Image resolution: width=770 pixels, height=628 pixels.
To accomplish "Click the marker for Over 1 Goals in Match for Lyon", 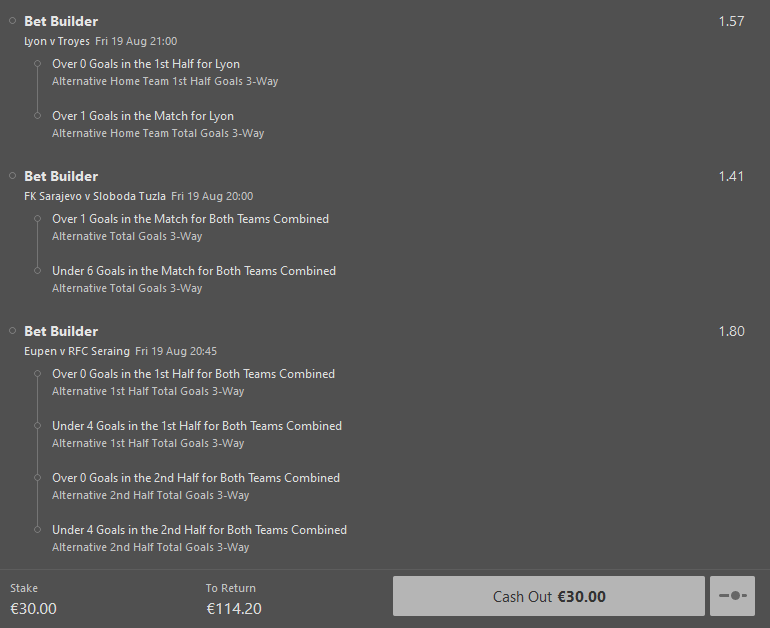I will (38, 116).
